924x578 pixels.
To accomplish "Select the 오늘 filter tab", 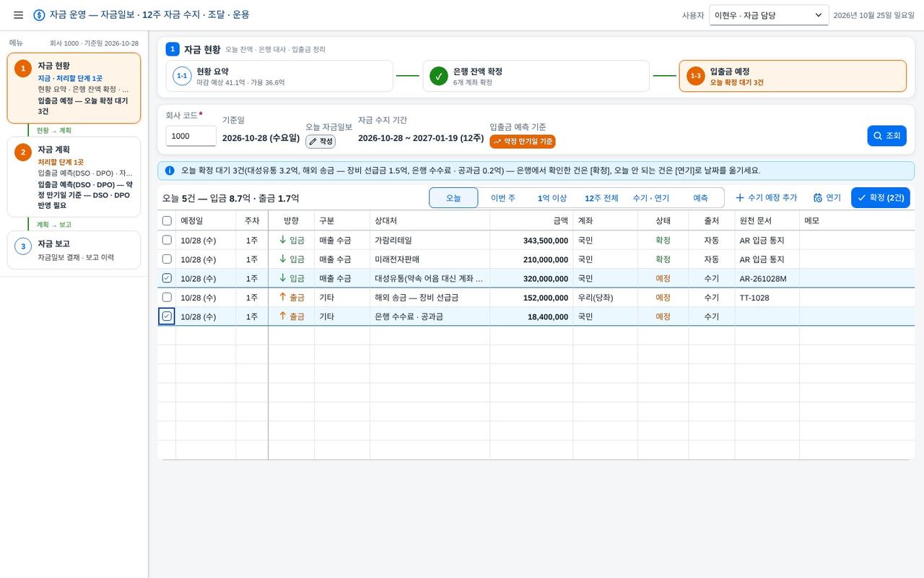I will [x=453, y=198].
